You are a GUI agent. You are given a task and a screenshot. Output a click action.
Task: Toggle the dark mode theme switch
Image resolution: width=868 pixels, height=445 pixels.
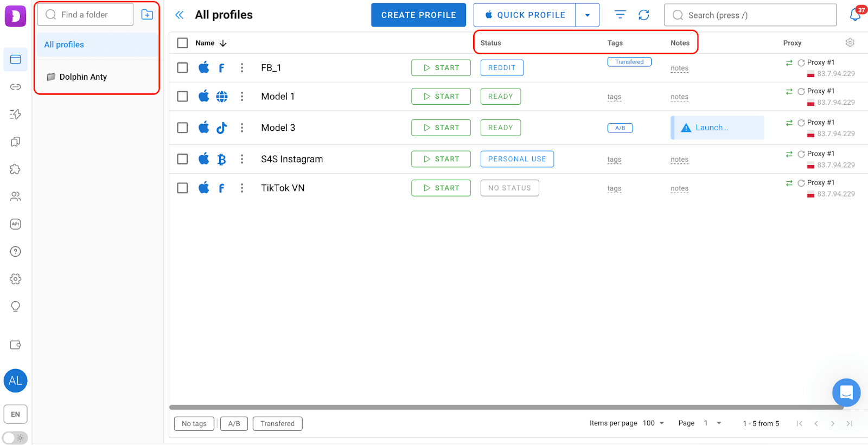coord(15,438)
